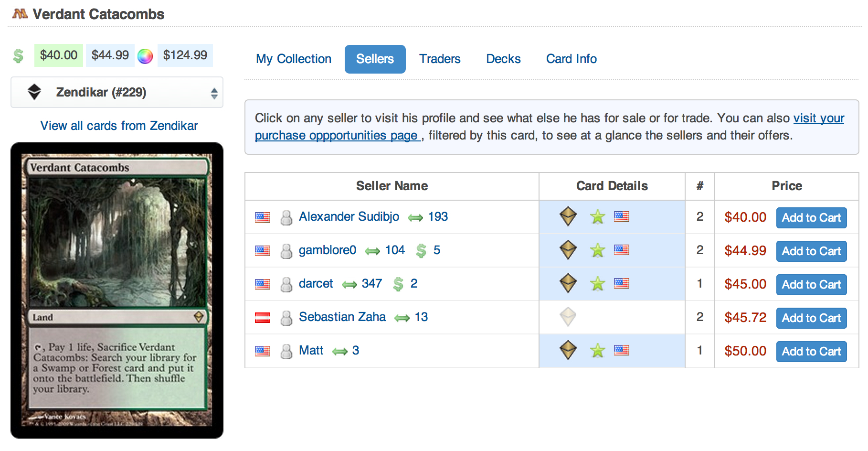The height and width of the screenshot is (451, 868).
Task: Open the Zendikar (#229) edition dropdown
Action: point(117,92)
